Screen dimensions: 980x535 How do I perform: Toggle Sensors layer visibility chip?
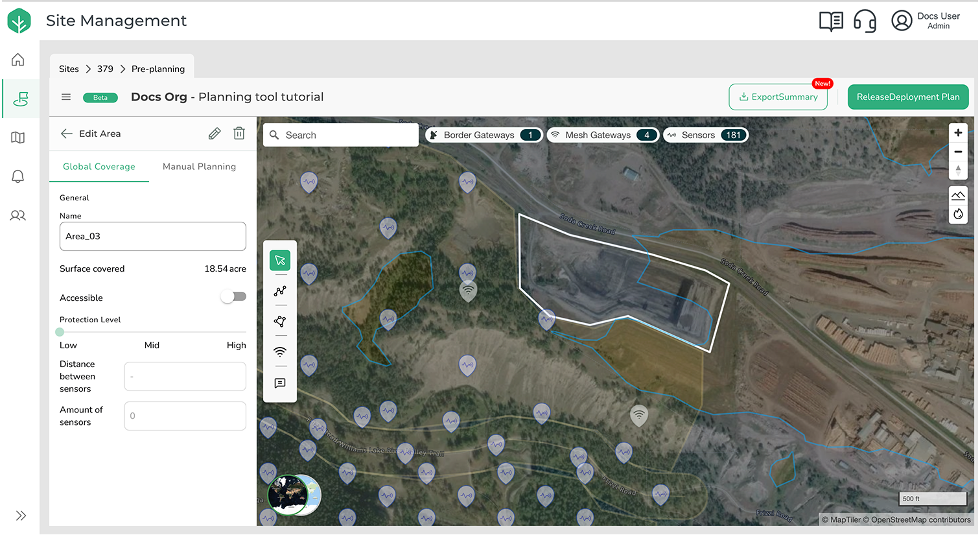point(706,135)
